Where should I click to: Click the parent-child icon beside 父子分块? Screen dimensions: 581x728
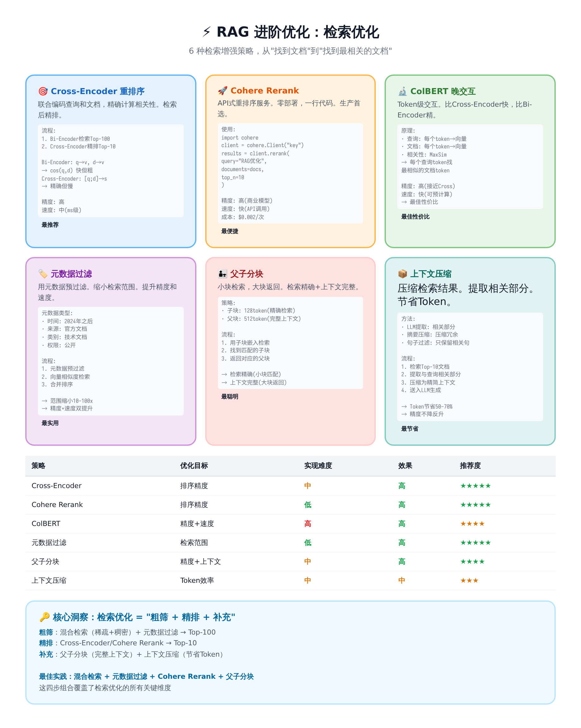pos(223,274)
